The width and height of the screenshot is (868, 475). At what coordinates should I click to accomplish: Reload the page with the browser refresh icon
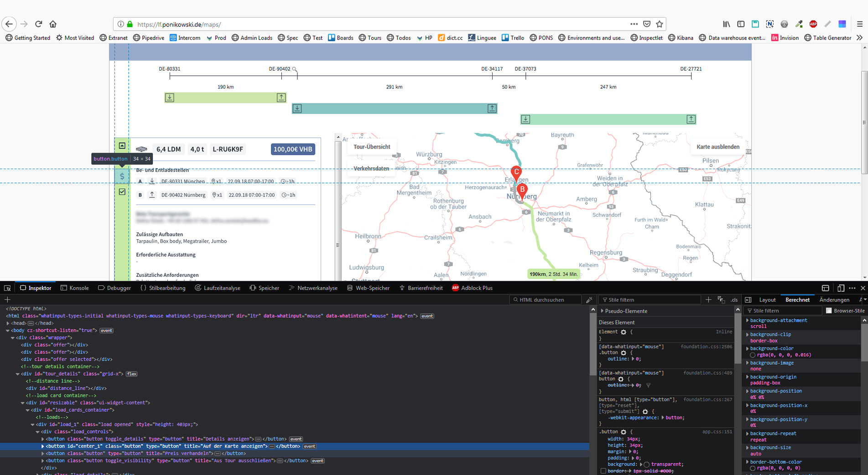[x=39, y=24]
